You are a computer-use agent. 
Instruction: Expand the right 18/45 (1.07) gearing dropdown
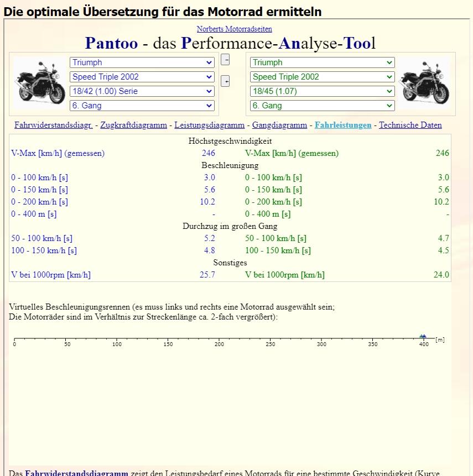322,91
